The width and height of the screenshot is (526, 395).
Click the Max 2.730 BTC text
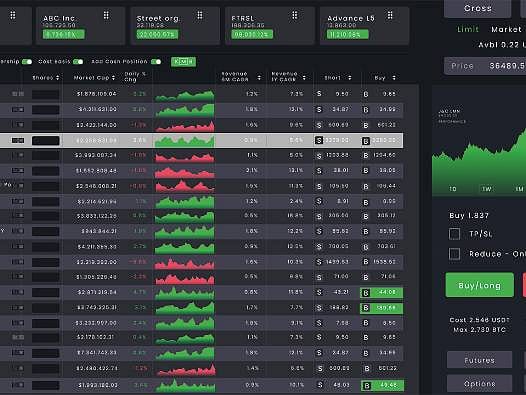479,330
